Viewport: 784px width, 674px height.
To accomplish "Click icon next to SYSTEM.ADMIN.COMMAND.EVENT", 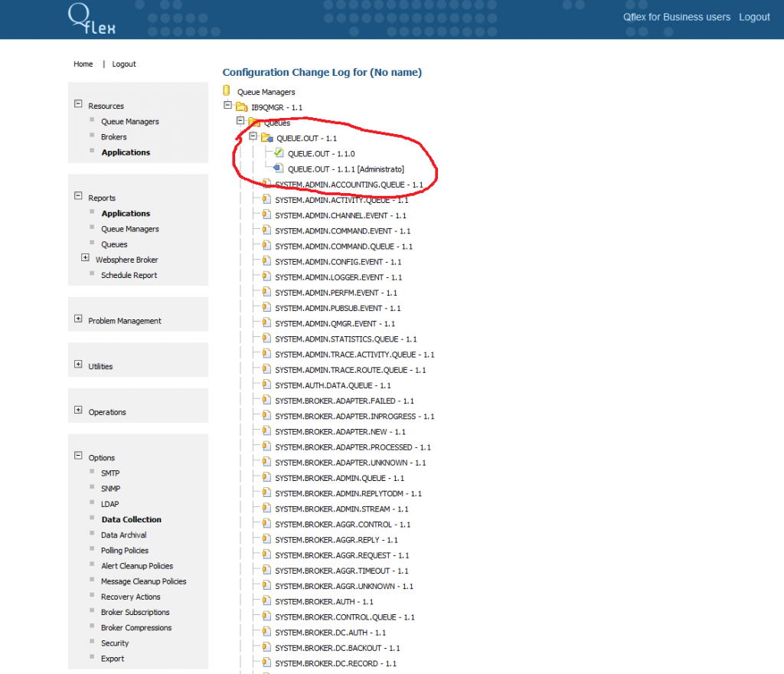I will tap(266, 231).
